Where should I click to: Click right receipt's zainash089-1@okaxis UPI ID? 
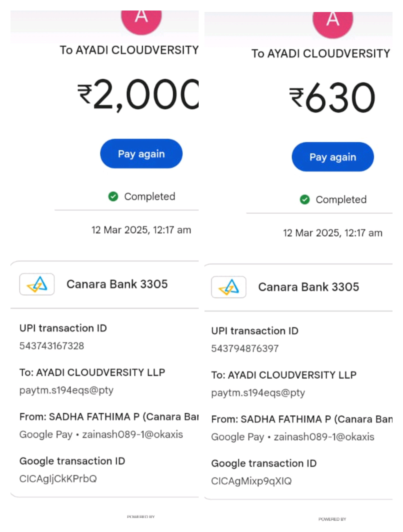(x=324, y=437)
